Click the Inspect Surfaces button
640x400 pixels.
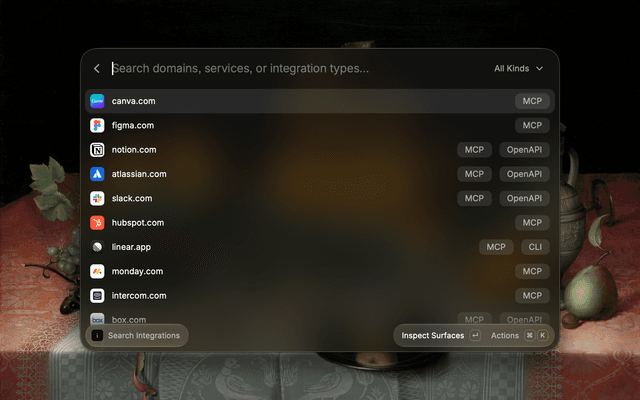click(x=440, y=336)
